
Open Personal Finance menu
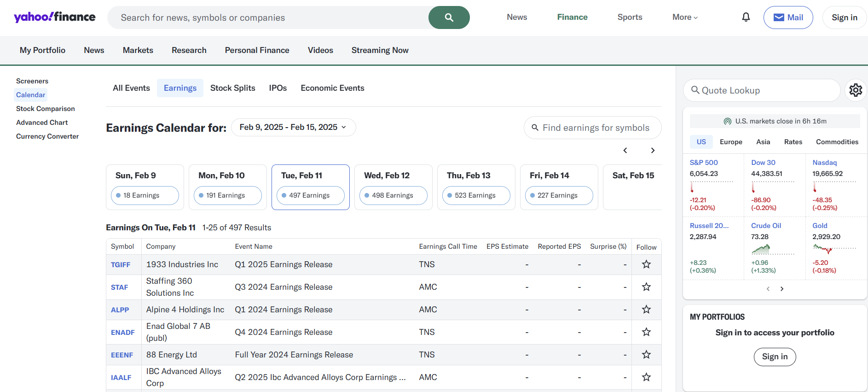(x=257, y=50)
